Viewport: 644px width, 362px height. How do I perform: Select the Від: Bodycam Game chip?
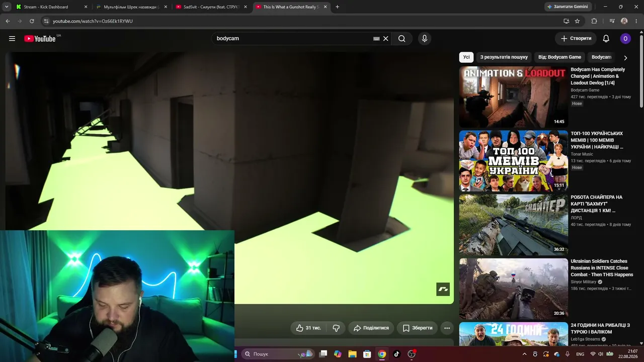click(559, 57)
